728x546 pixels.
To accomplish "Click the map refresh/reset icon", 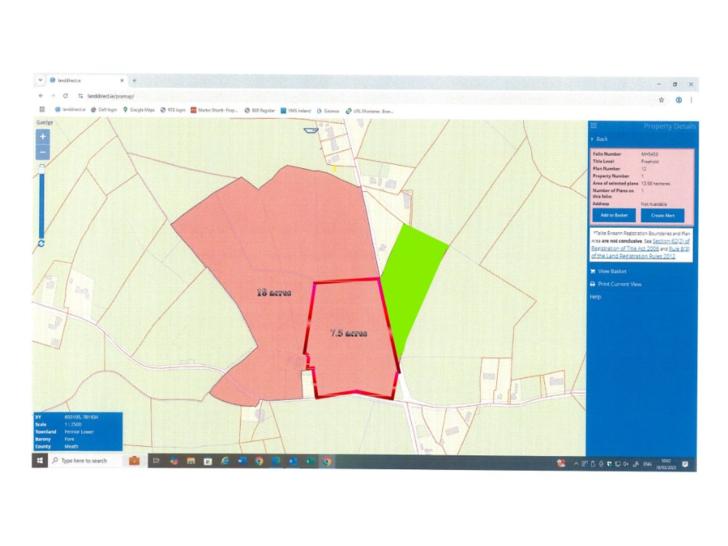I will (x=42, y=242).
